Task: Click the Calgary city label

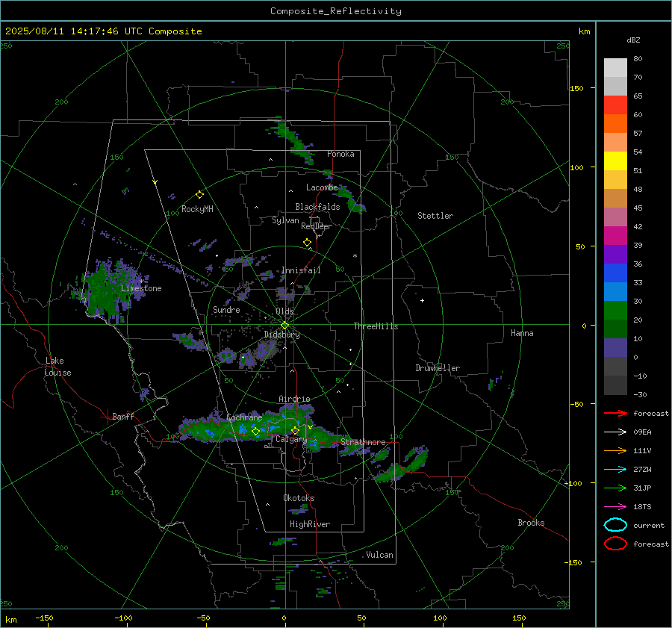Action: (x=291, y=439)
